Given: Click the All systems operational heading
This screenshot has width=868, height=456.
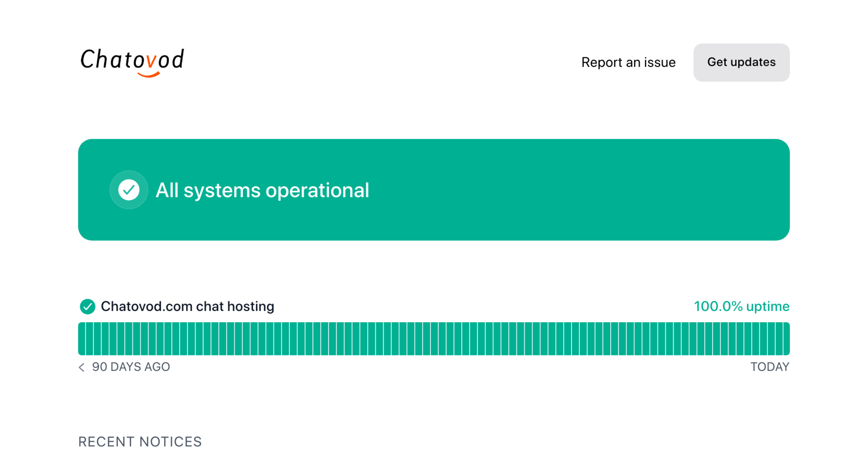Looking at the screenshot, I should coord(262,190).
